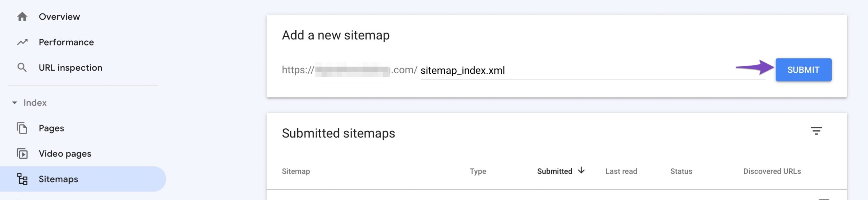868x200 pixels.
Task: Click the Performance trend-line icon
Action: coord(22,42)
